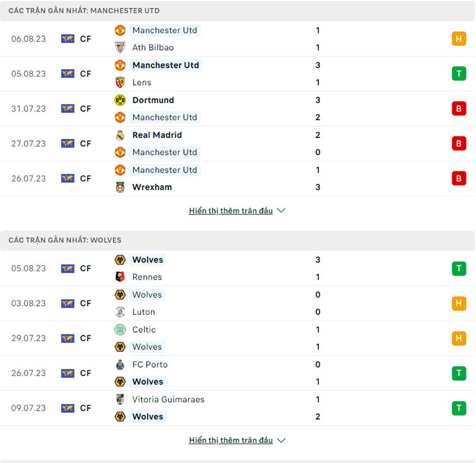Click the Vitoria Guimaraes team name
The width and height of the screenshot is (476, 463).
point(168,399)
